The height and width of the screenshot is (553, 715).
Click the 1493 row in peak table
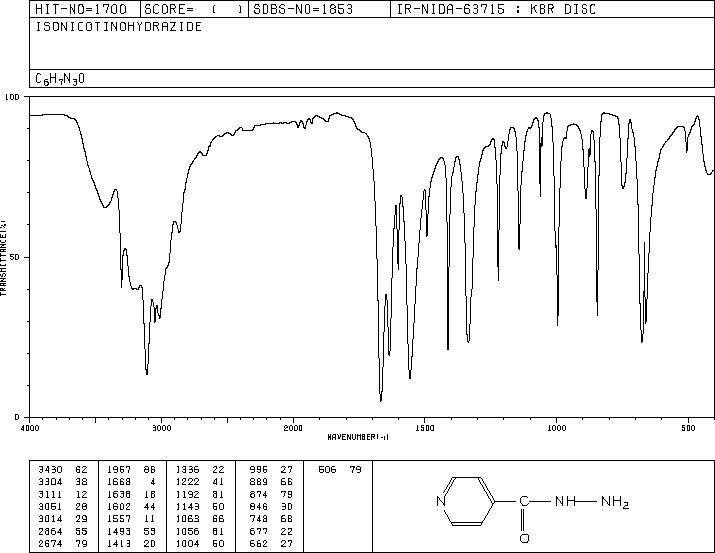point(131,532)
